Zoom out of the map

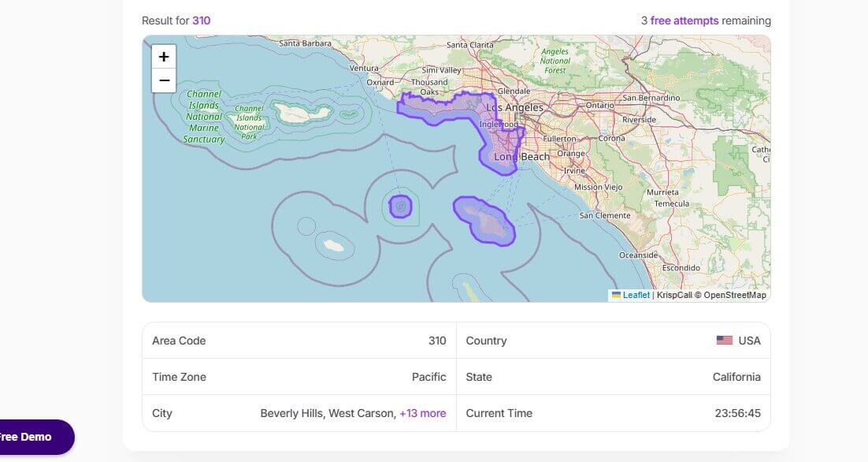pos(164,80)
